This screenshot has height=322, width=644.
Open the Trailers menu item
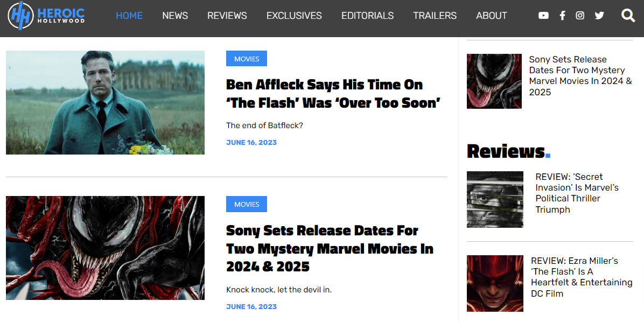tap(435, 16)
